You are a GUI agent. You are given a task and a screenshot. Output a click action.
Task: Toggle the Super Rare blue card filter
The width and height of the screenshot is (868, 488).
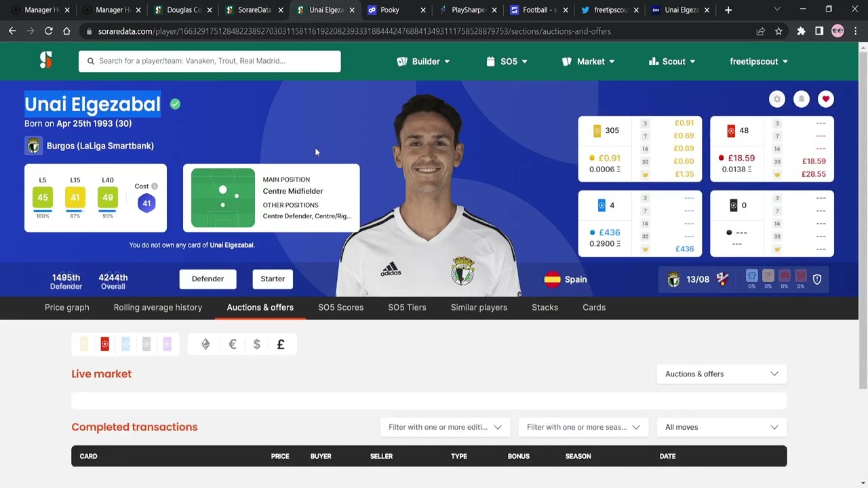pyautogui.click(x=125, y=344)
